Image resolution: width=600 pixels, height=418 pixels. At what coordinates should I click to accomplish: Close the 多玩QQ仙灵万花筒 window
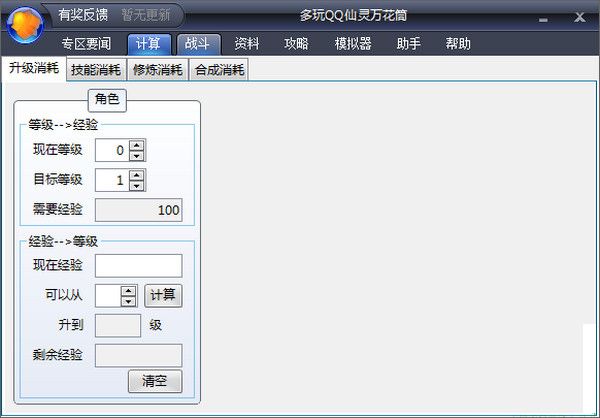pos(580,17)
